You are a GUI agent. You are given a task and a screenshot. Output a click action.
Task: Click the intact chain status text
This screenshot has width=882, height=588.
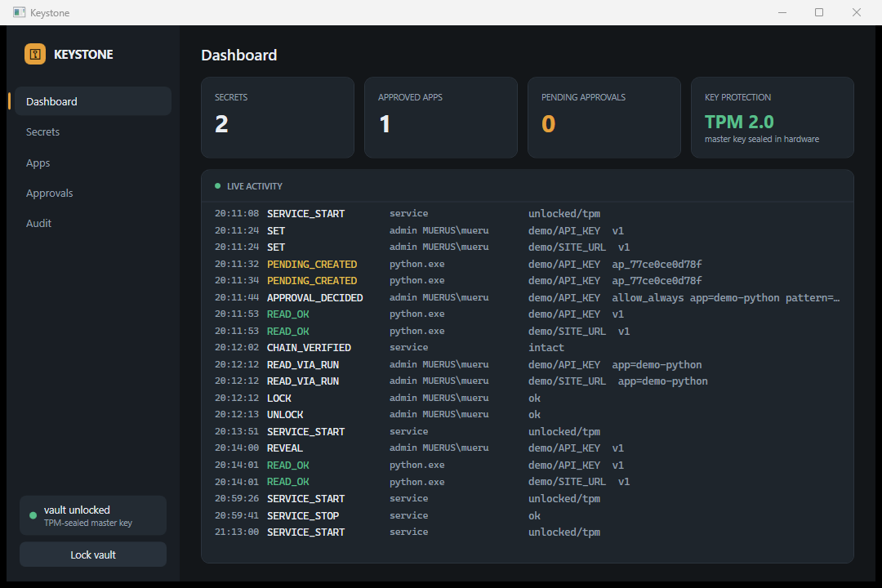[x=546, y=348]
